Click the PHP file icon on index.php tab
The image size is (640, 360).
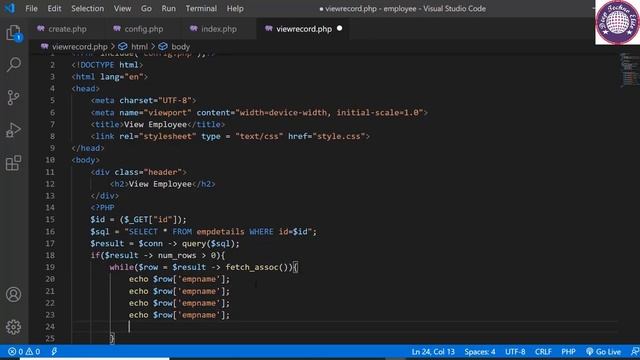(x=194, y=29)
